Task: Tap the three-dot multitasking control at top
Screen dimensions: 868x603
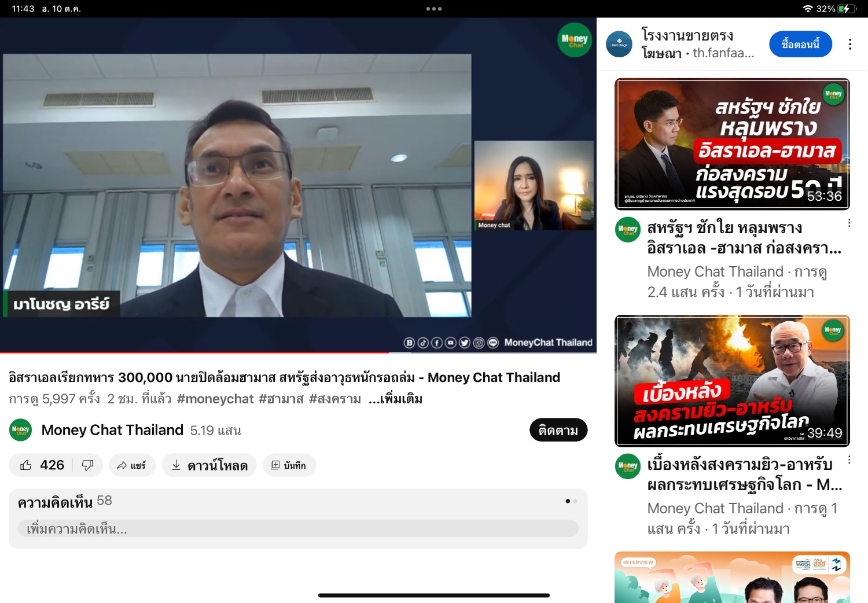Action: [x=434, y=9]
